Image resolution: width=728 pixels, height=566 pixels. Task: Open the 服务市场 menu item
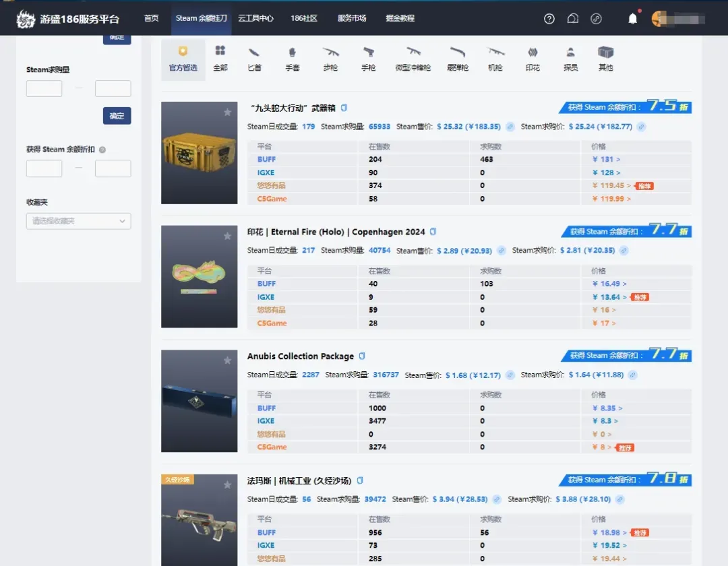[352, 18]
